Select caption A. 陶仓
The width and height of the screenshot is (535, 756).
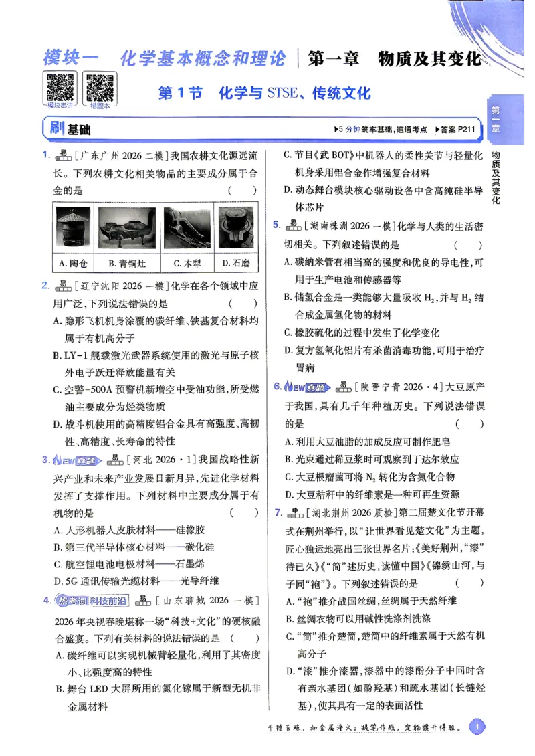73,263
